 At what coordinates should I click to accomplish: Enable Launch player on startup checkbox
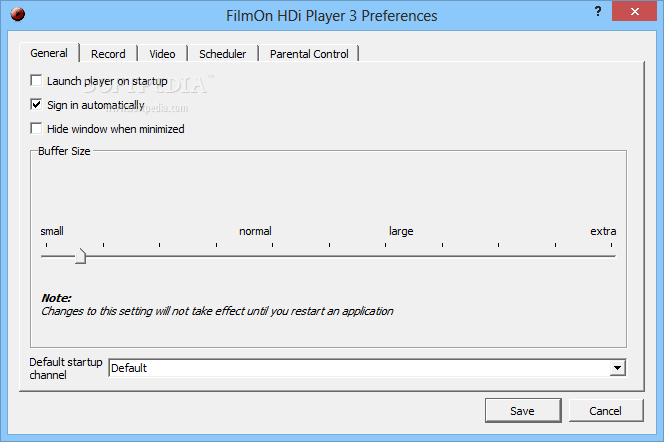point(36,80)
